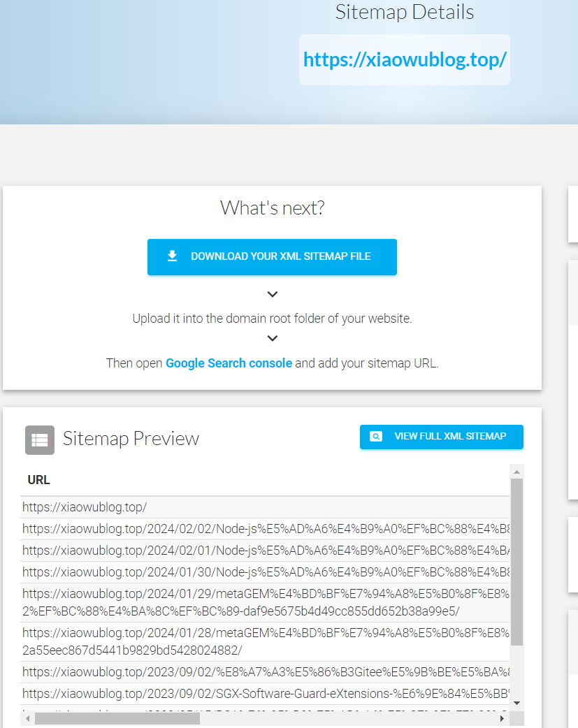The width and height of the screenshot is (578, 728).
Task: Download your XML sitemap file
Action: coord(272,257)
